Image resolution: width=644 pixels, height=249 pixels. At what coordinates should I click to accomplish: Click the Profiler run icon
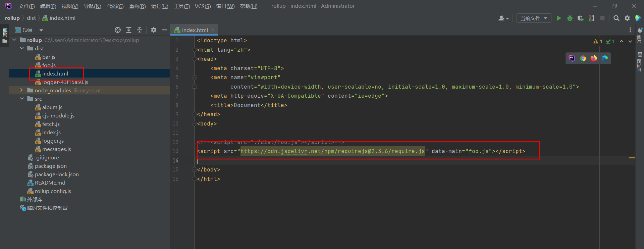[x=592, y=18]
